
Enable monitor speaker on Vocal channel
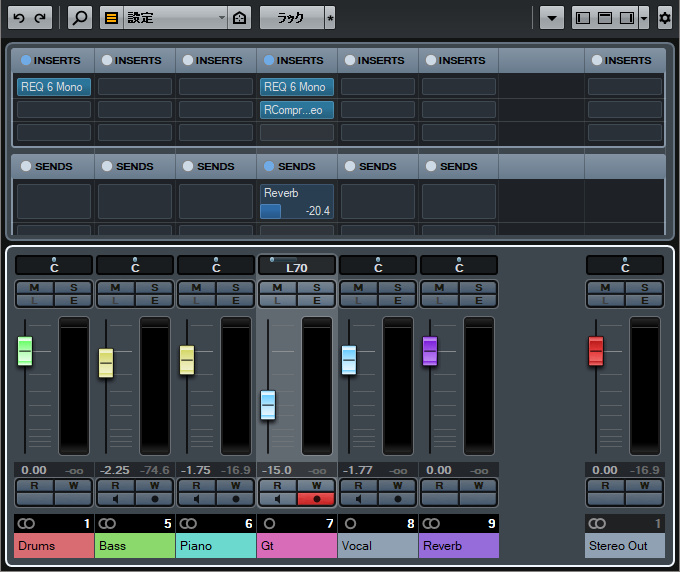click(x=358, y=499)
